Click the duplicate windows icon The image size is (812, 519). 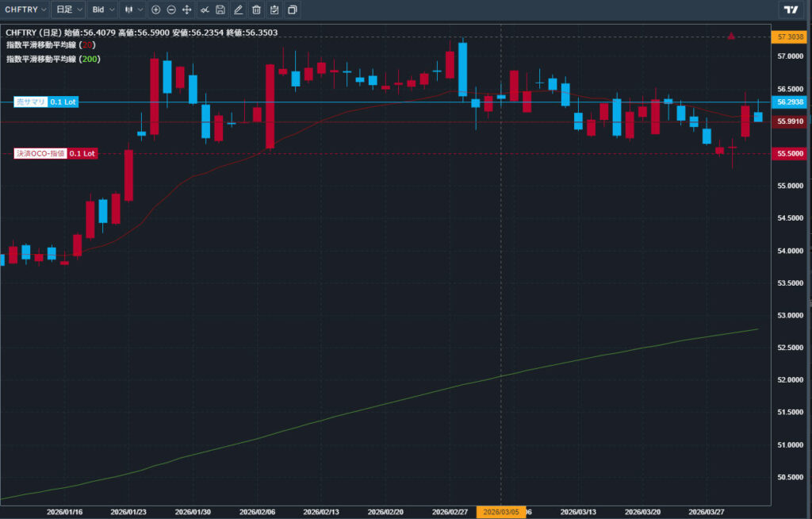click(x=293, y=10)
